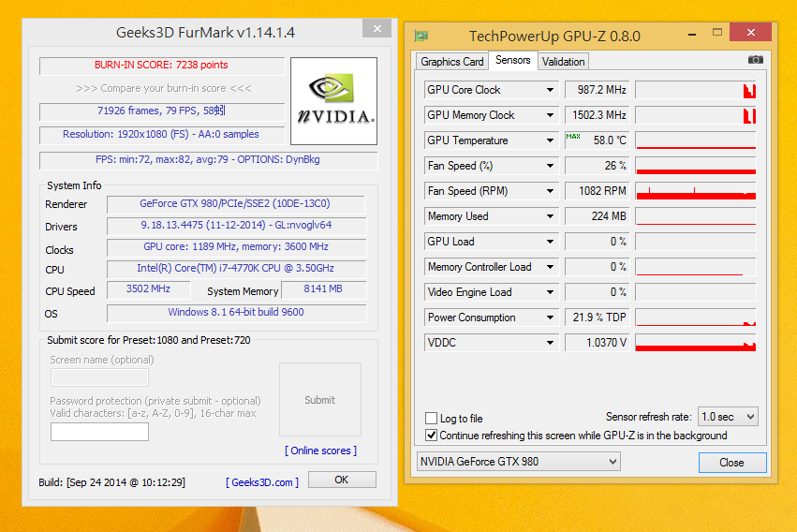
Task: Click the GPU Core Clock graph
Action: coord(695,90)
